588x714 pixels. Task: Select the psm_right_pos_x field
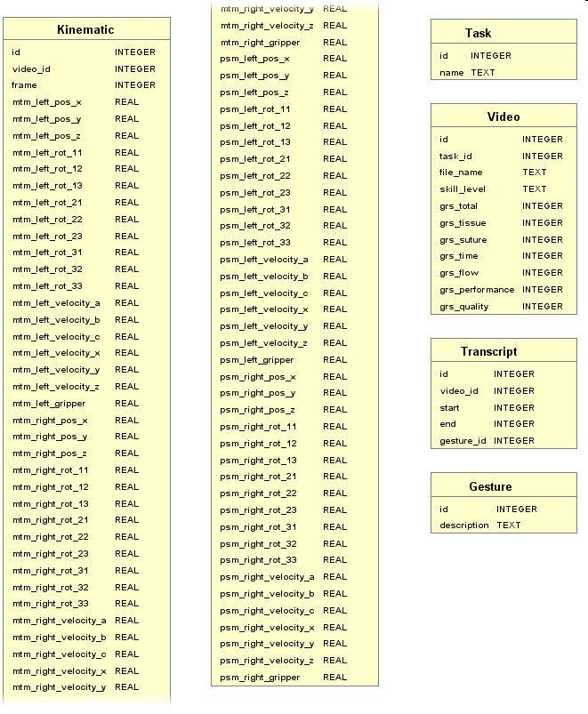(x=294, y=377)
